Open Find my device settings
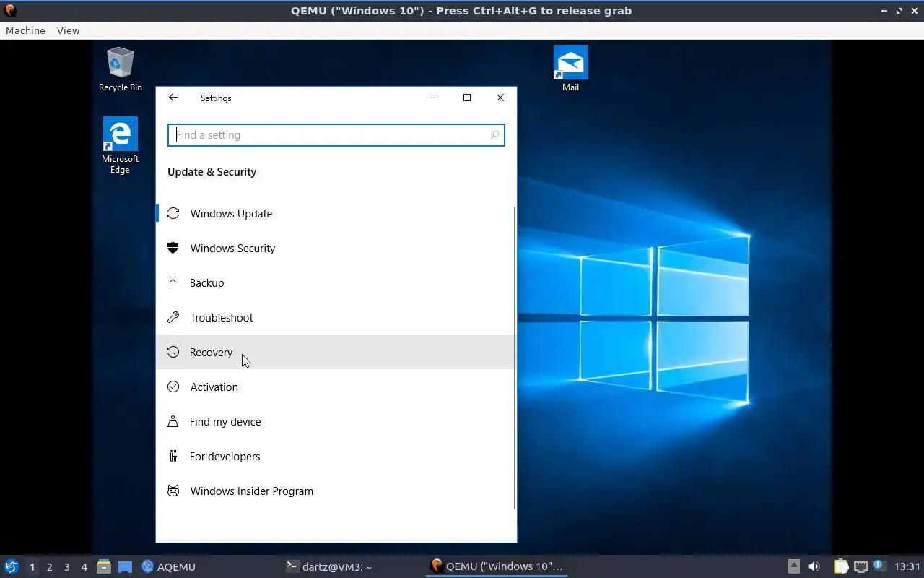Screen dimensions: 924x578 [336, 421]
